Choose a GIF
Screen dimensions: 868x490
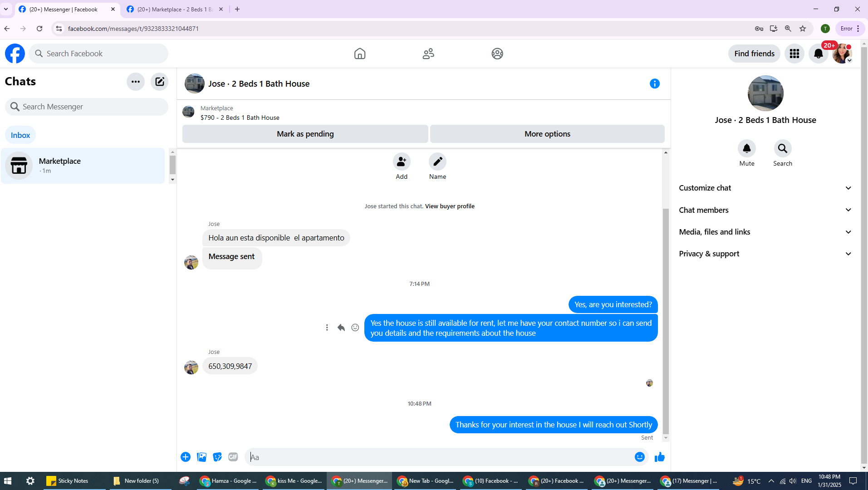[x=233, y=457]
